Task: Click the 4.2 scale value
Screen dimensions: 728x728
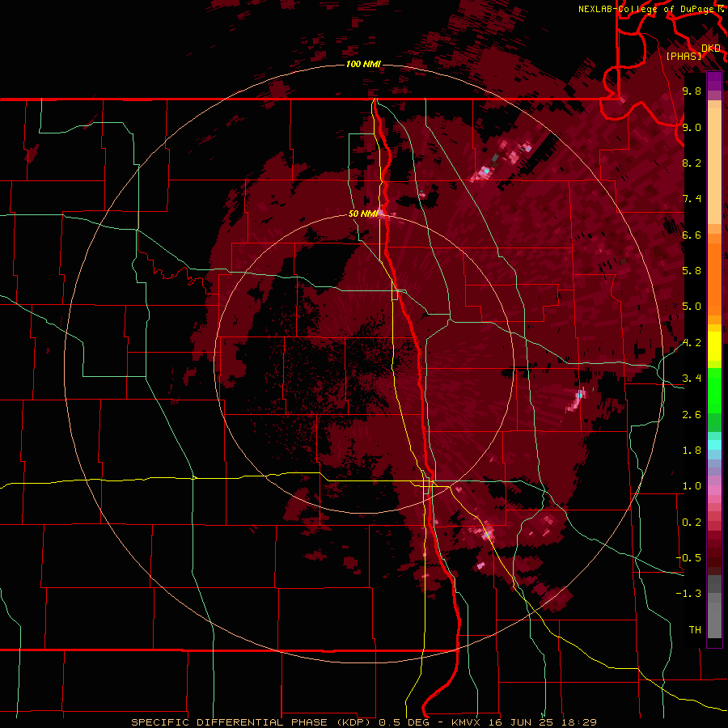Action: pos(692,343)
